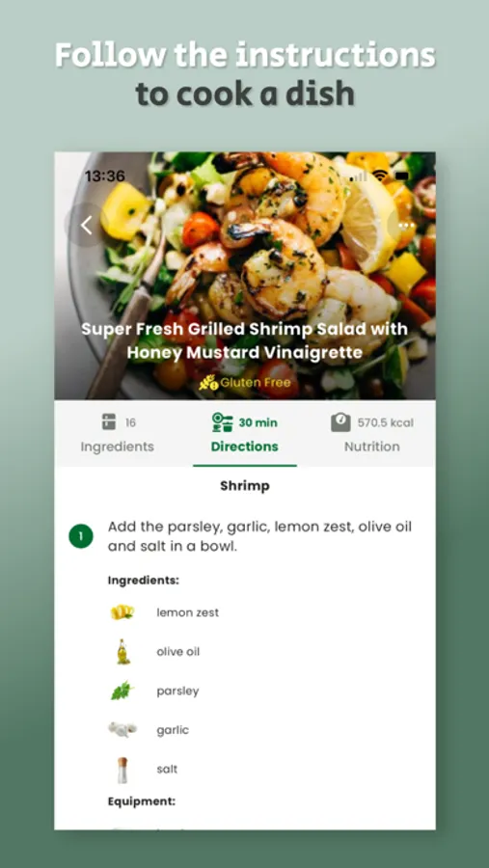Tap the parsley leaf icon
The width and height of the screenshot is (489, 868).
[x=122, y=691]
